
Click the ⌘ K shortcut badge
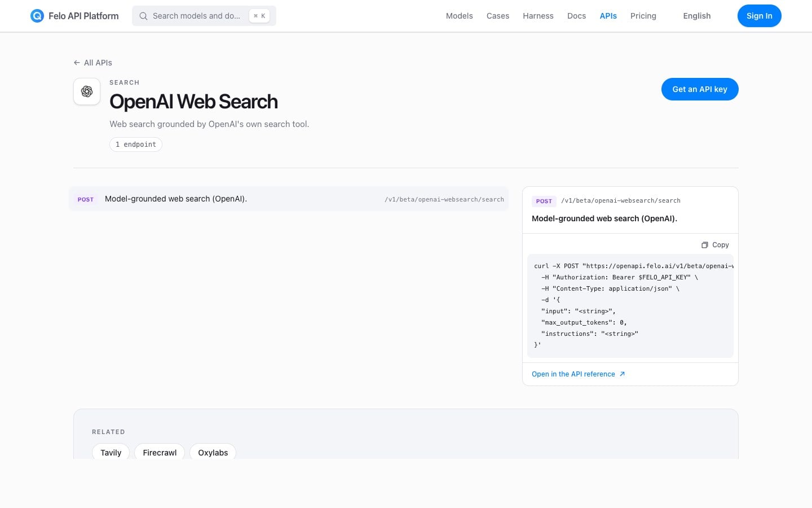tap(259, 16)
